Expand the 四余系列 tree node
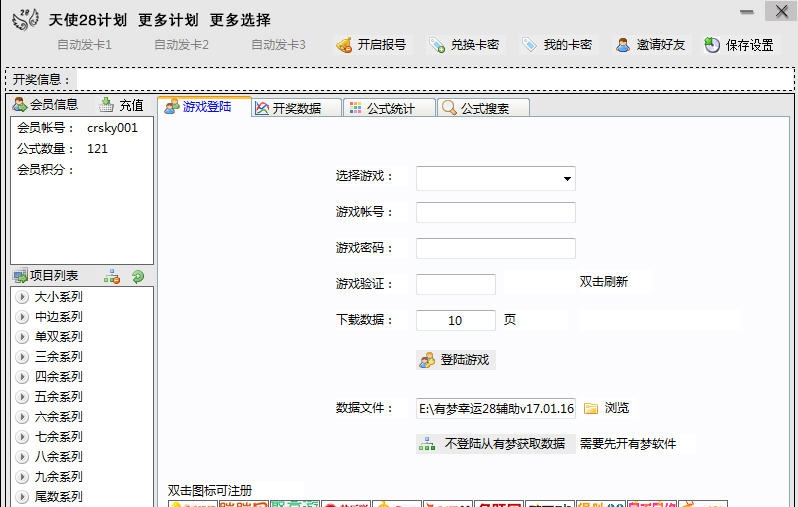Screen dimensions: 798x507 pyautogui.click(x=21, y=377)
